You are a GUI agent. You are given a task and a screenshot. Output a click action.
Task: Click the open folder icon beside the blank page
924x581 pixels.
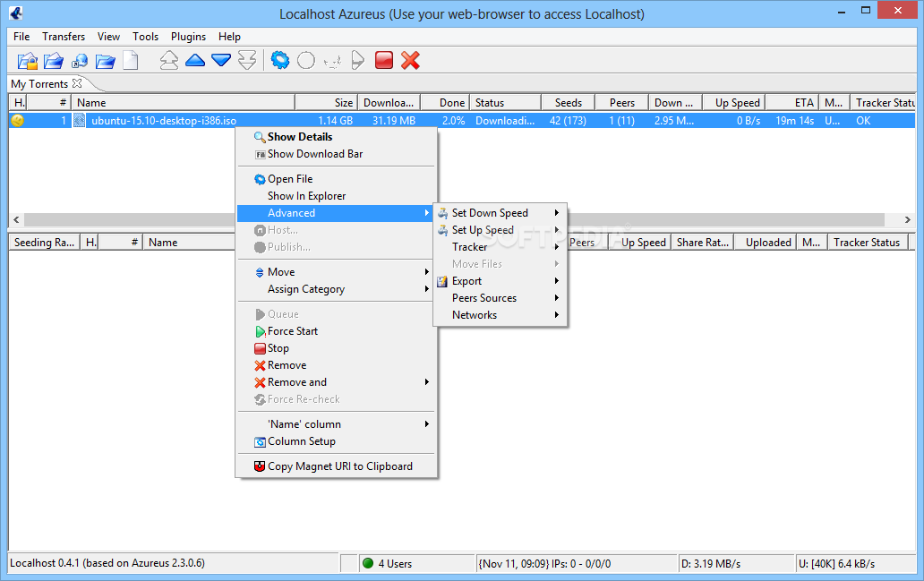pos(105,61)
